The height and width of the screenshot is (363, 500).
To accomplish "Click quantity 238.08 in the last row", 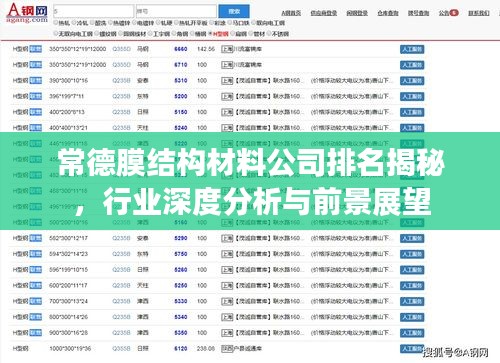I will coord(206,349).
